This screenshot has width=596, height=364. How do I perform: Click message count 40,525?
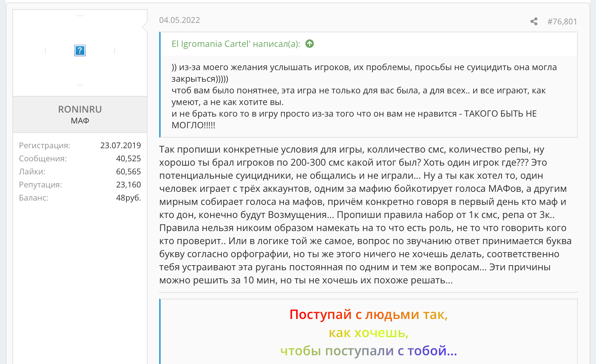(x=128, y=158)
